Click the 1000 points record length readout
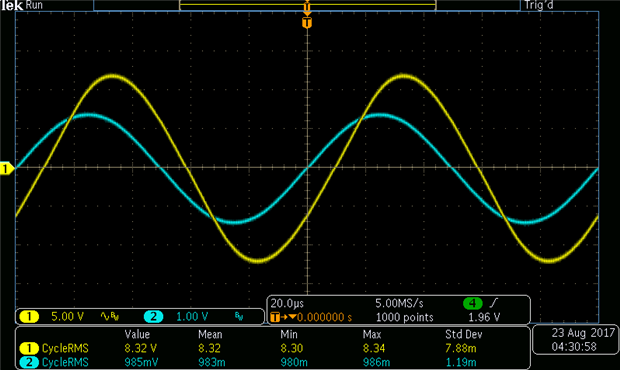The image size is (620, 370). 404,317
